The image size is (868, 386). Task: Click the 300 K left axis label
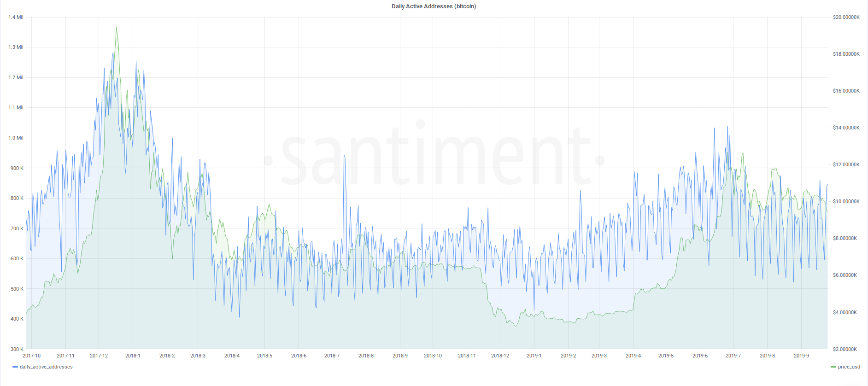(x=17, y=349)
